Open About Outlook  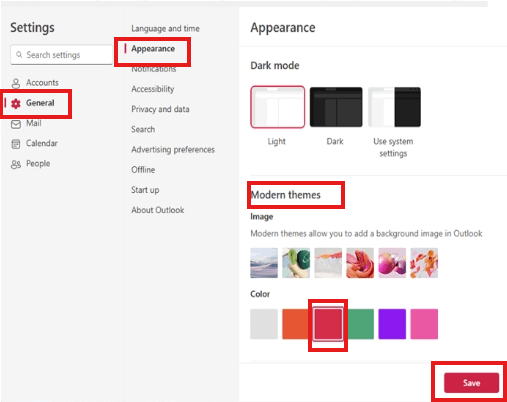pyautogui.click(x=158, y=210)
